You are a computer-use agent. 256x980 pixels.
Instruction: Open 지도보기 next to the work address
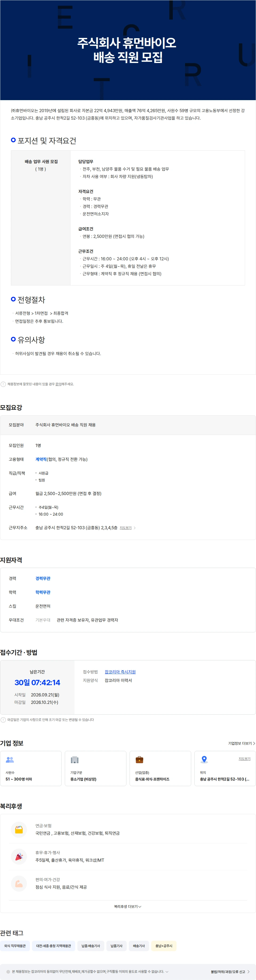coord(125,528)
